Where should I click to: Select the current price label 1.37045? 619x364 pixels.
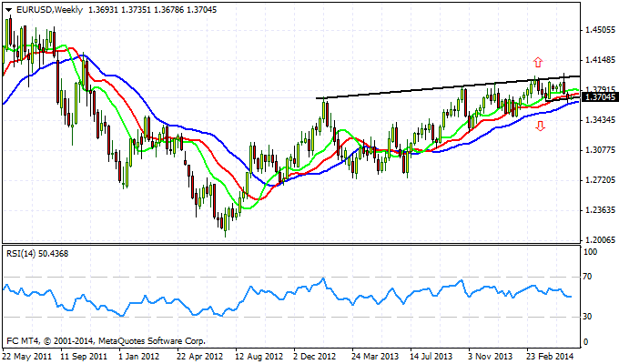(599, 97)
